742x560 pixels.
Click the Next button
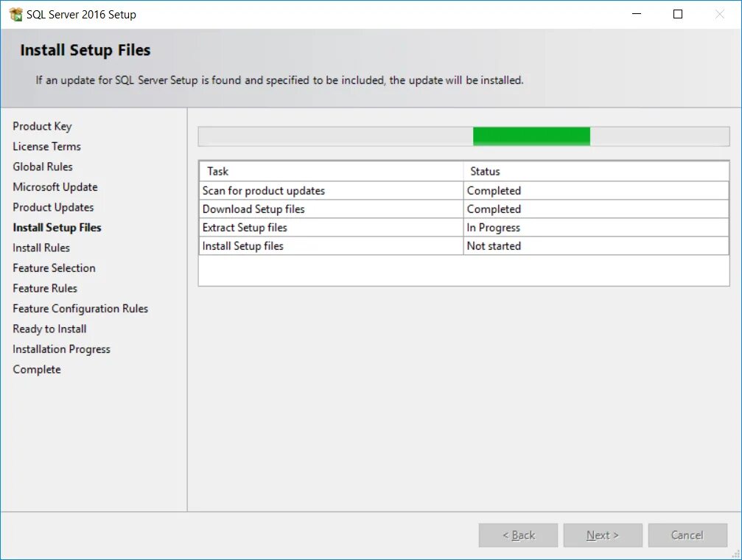coord(602,535)
